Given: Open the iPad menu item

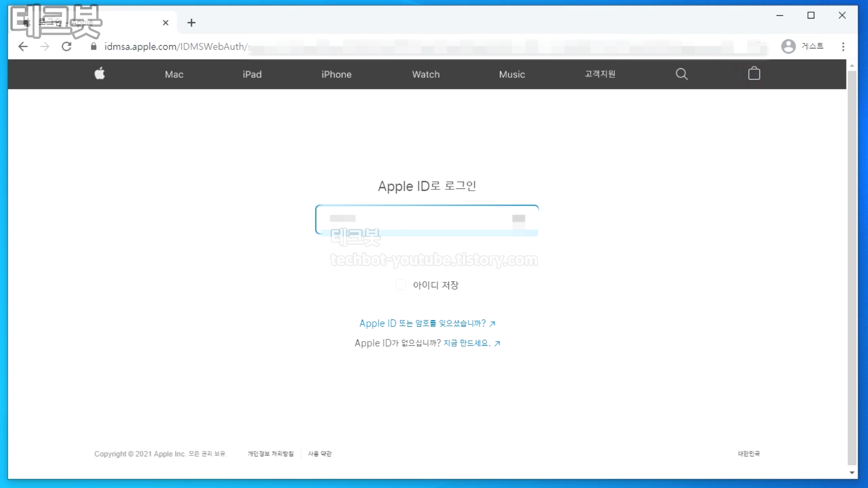Looking at the screenshot, I should point(252,75).
